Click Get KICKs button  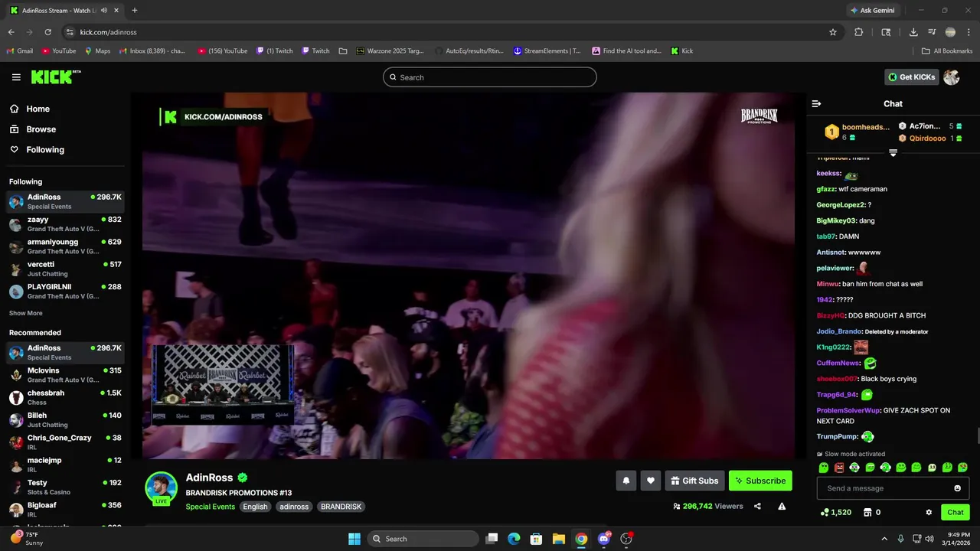tap(911, 77)
